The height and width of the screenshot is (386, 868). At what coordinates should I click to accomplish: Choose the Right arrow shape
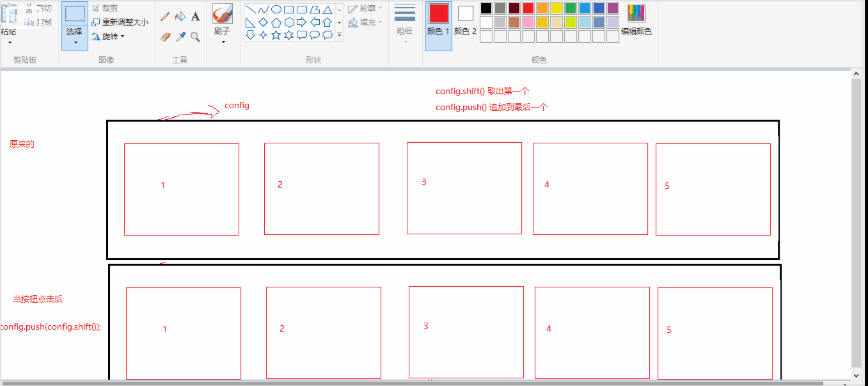[302, 22]
